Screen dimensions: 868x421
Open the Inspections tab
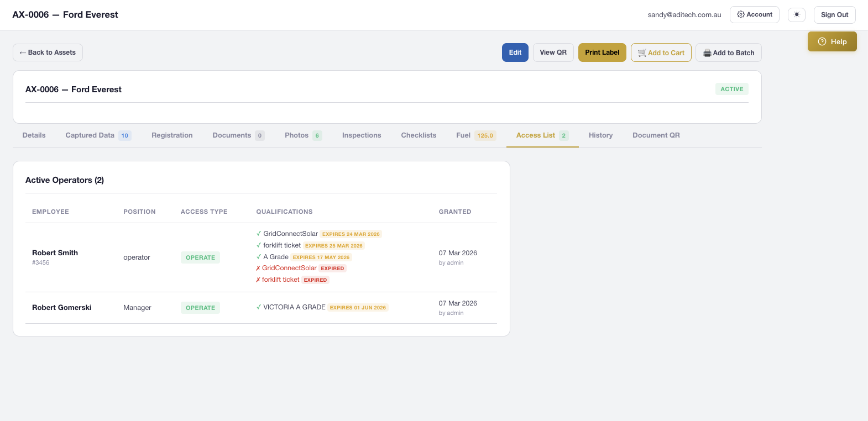point(362,135)
